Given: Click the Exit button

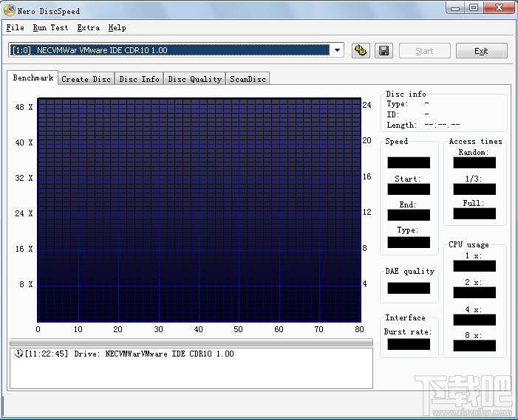Looking at the screenshot, I should coord(481,51).
